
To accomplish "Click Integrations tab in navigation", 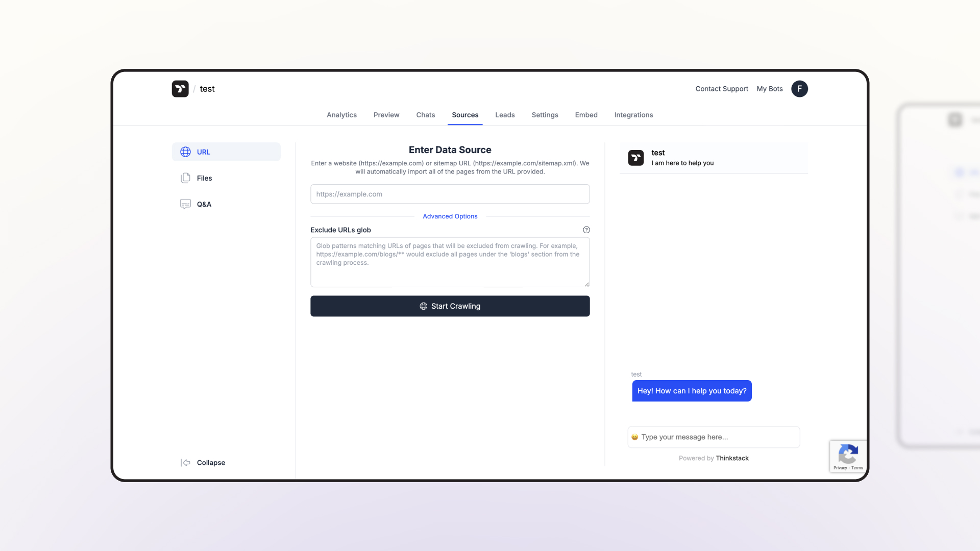I will coord(633,114).
